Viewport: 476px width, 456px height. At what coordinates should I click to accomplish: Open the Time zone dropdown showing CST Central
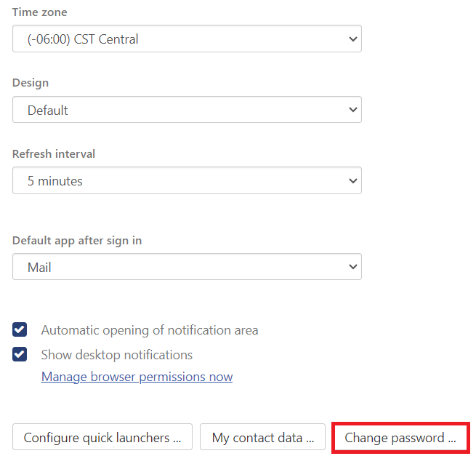click(187, 39)
